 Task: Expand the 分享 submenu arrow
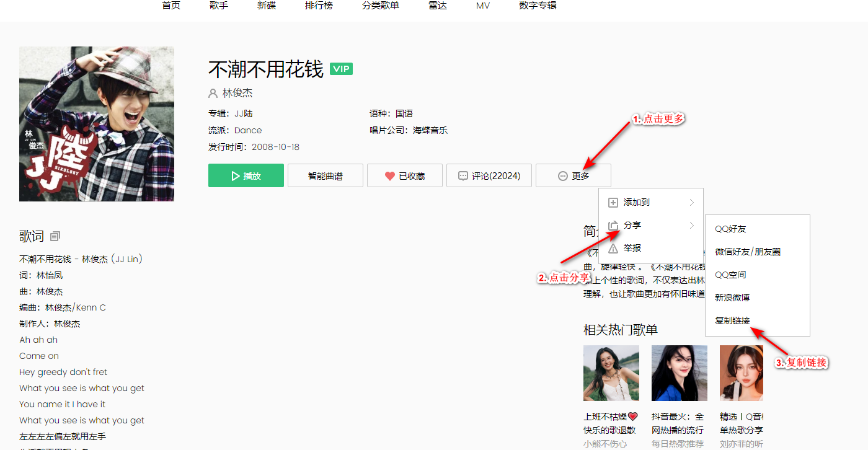click(691, 226)
